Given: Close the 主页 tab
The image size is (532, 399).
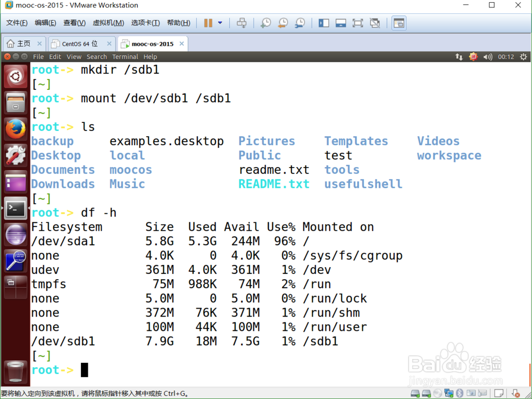Looking at the screenshot, I should coord(39,44).
